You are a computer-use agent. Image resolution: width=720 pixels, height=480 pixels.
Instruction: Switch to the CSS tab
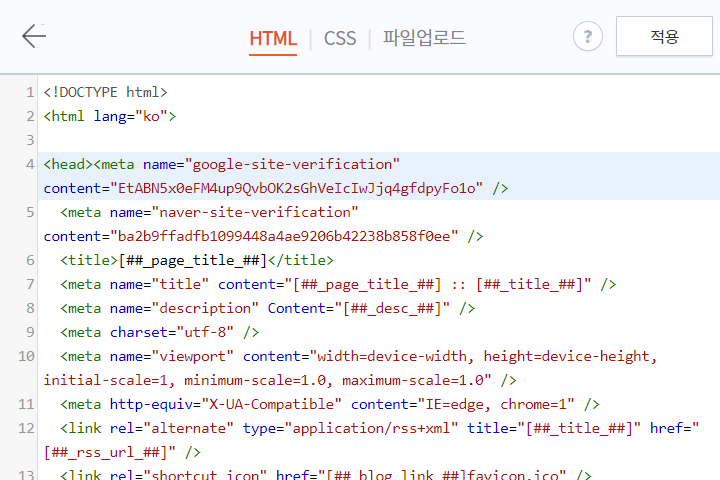point(340,38)
